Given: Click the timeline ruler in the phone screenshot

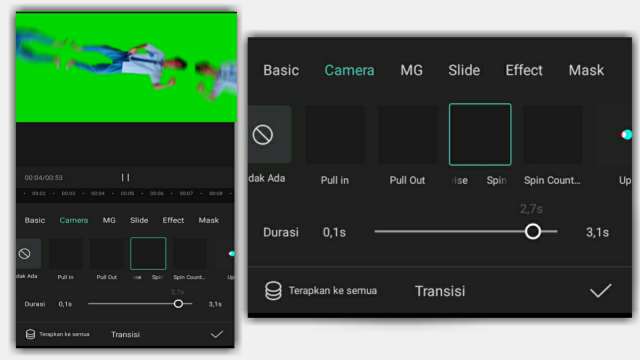Looking at the screenshot, I should click(126, 193).
